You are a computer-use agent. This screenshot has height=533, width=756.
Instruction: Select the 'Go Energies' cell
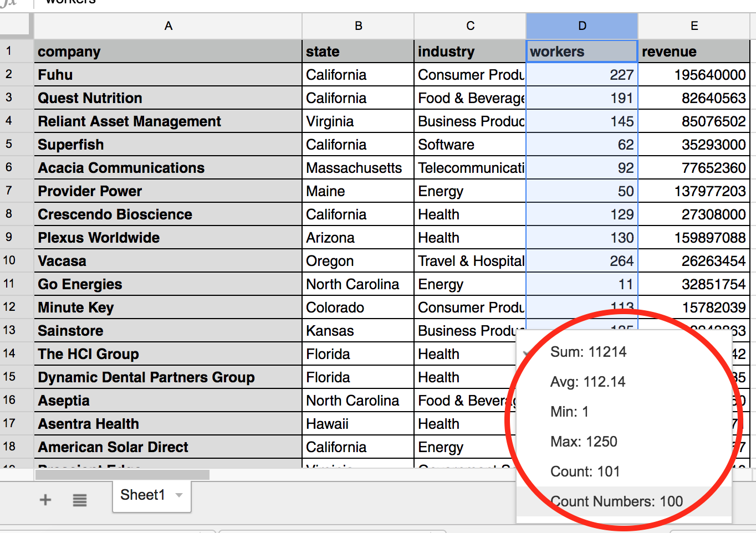point(168,284)
